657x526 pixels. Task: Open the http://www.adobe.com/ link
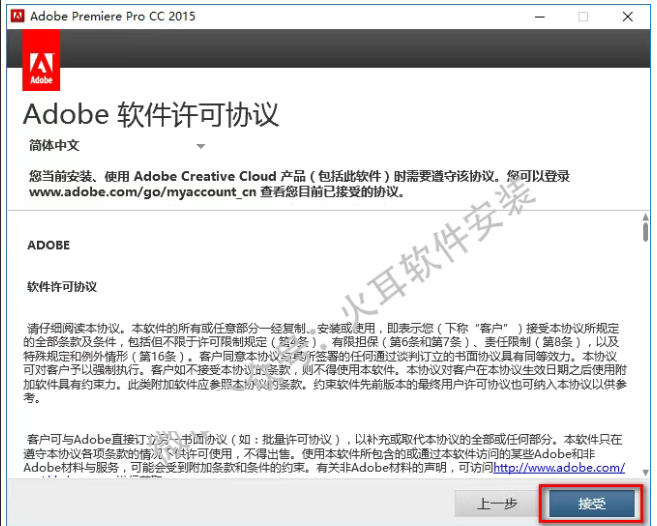click(558, 467)
